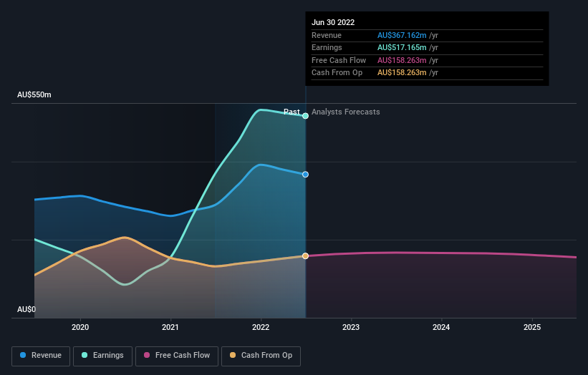
Task: Click the AU$0 axis label
Action: [26, 309]
